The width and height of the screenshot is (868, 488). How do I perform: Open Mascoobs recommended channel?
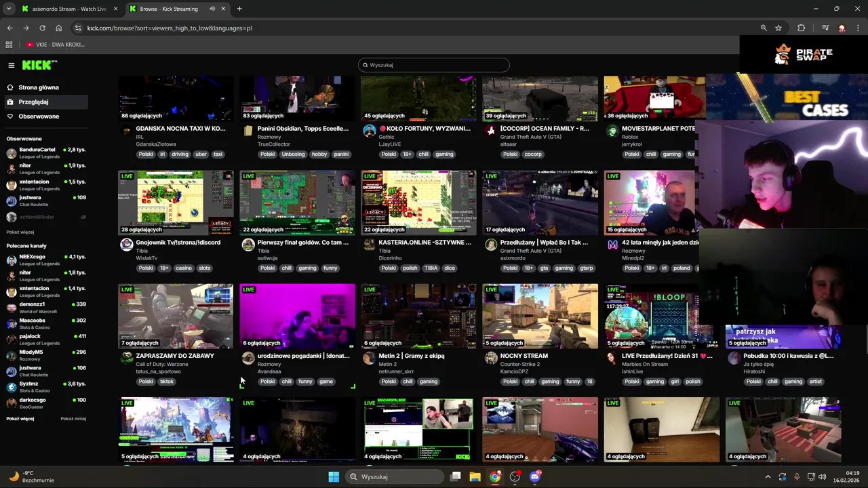[45, 323]
